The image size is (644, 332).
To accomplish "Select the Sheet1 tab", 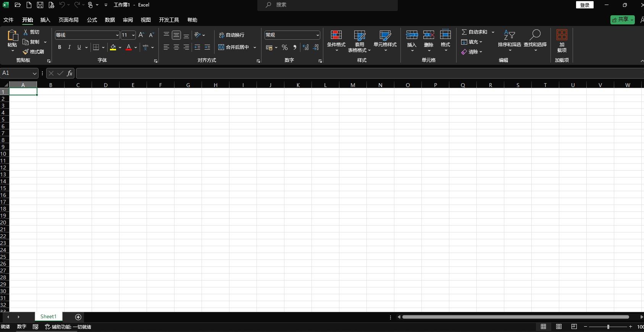I will 48,317.
